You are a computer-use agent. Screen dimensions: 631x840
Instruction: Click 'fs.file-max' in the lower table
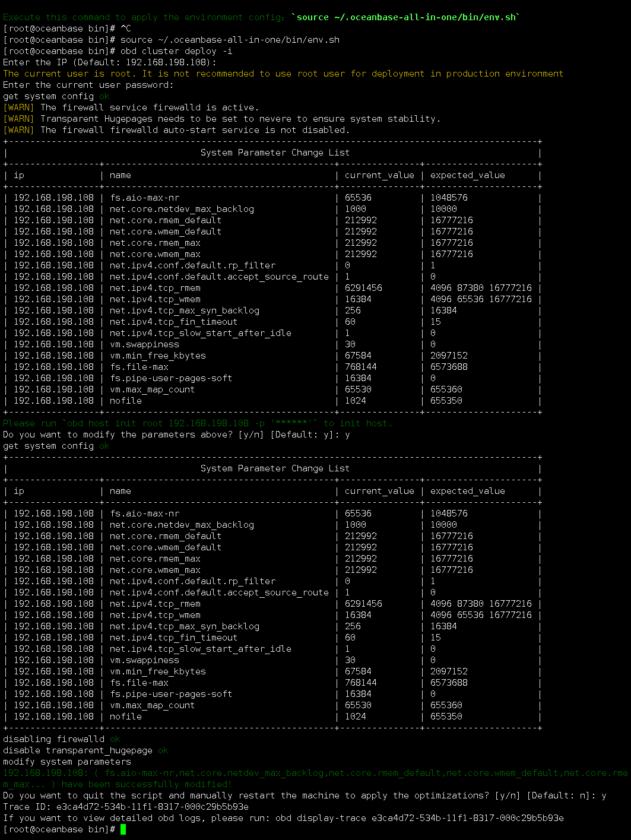[x=139, y=683]
